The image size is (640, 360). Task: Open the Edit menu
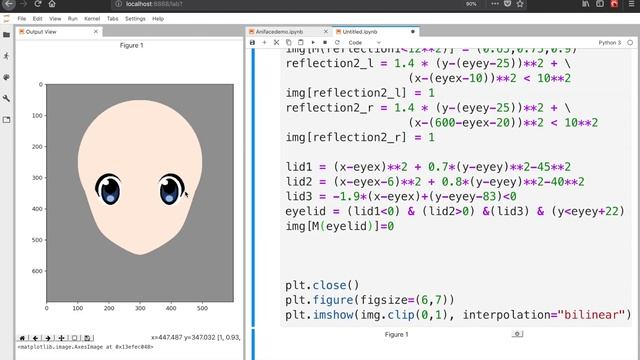38,19
